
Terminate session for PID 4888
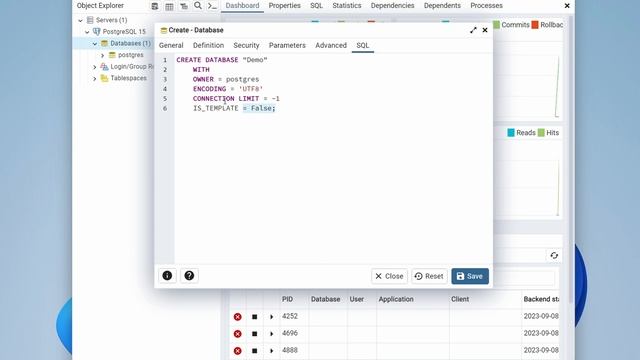point(238,351)
